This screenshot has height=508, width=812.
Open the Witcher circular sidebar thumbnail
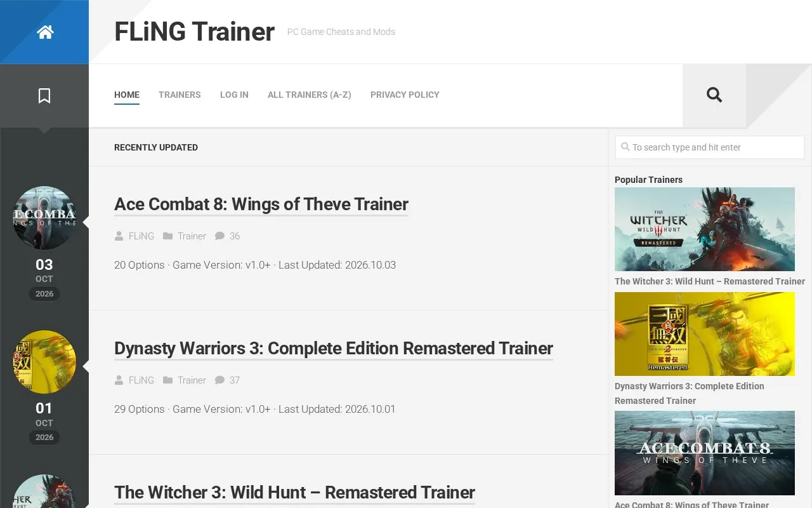[x=44, y=491]
